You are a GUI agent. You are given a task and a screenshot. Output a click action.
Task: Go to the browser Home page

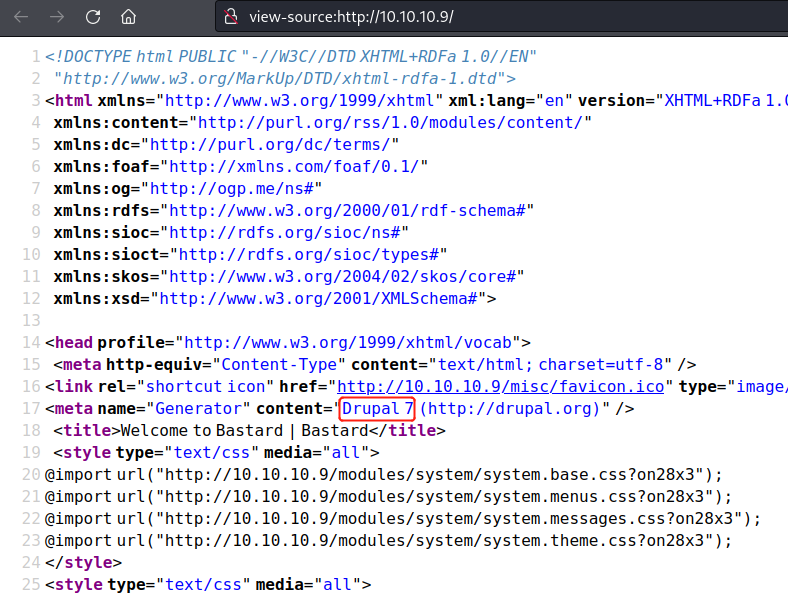click(128, 17)
